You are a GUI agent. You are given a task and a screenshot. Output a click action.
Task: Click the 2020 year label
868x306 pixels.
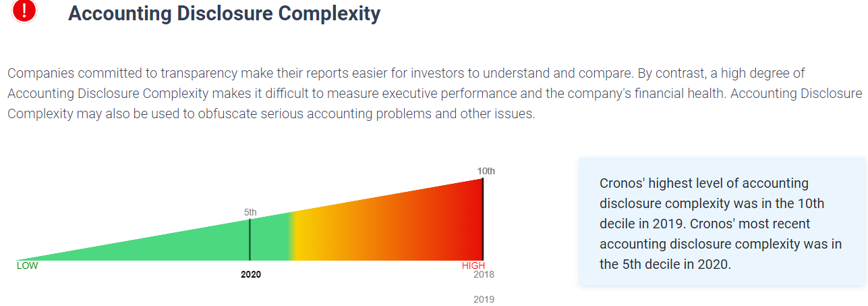(x=251, y=275)
